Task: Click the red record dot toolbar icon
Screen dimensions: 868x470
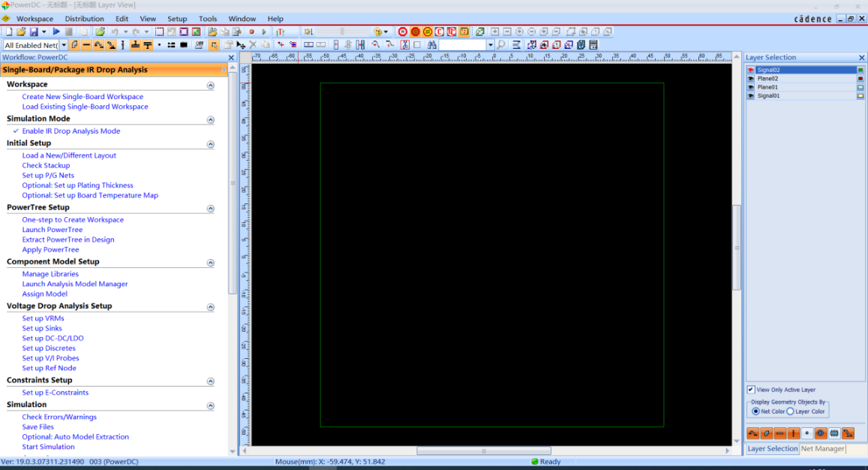Action: click(x=252, y=32)
